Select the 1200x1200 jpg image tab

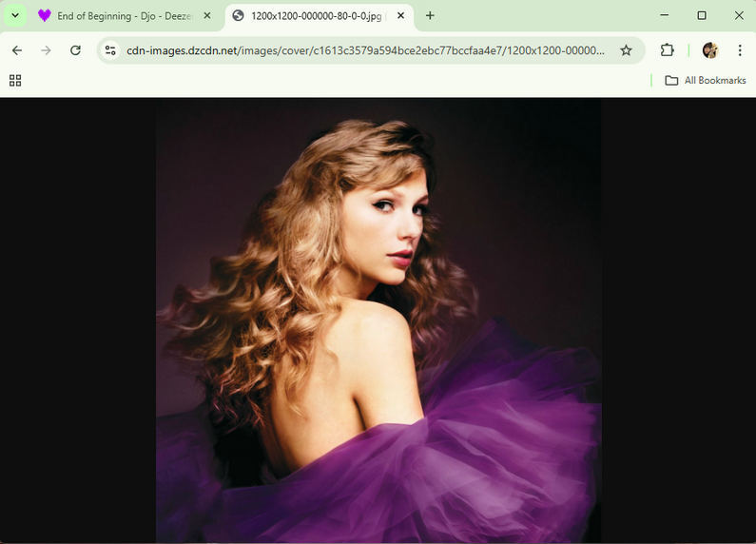point(319,16)
